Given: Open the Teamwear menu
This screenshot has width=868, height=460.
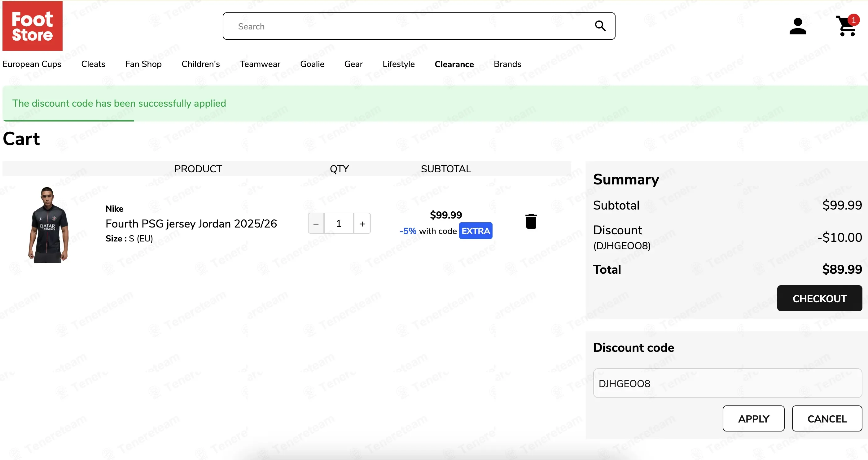Looking at the screenshot, I should (260, 64).
